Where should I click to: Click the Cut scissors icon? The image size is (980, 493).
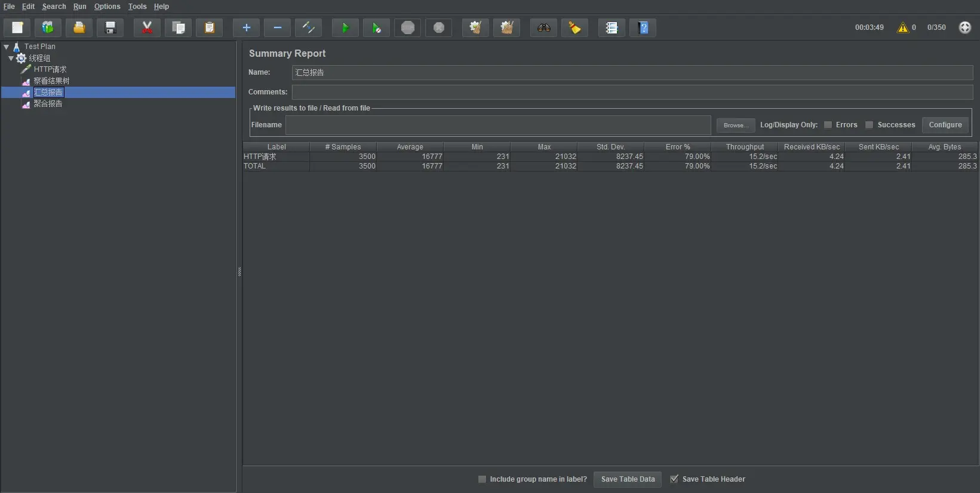point(148,27)
